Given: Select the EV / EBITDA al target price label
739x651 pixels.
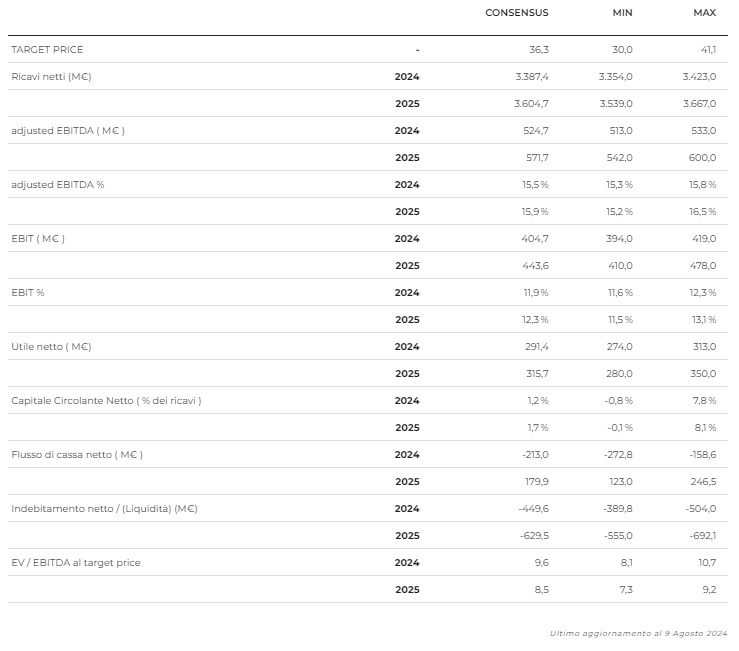Looking at the screenshot, I should [76, 562].
